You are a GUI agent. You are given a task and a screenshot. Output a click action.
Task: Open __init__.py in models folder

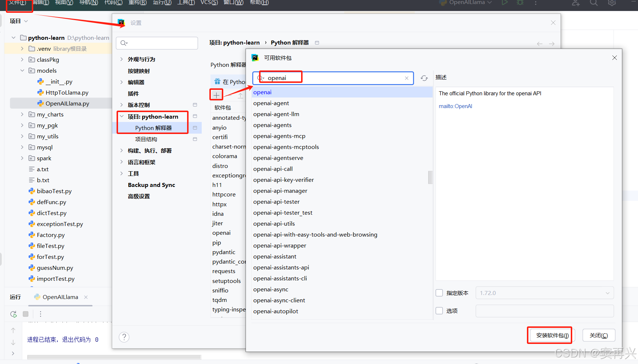click(59, 82)
